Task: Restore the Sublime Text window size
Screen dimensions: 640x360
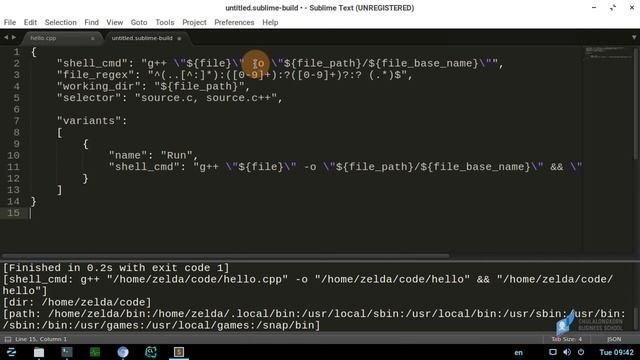Action: point(613,8)
